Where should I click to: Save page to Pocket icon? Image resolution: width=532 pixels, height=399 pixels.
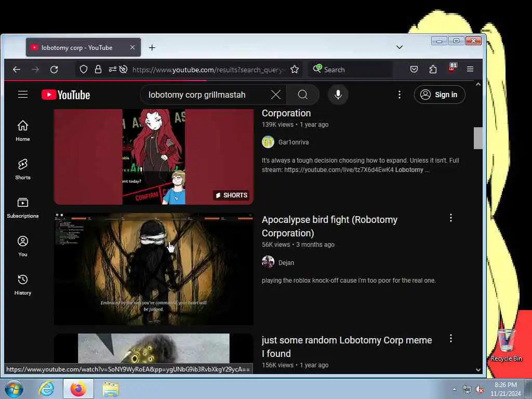[x=414, y=70]
